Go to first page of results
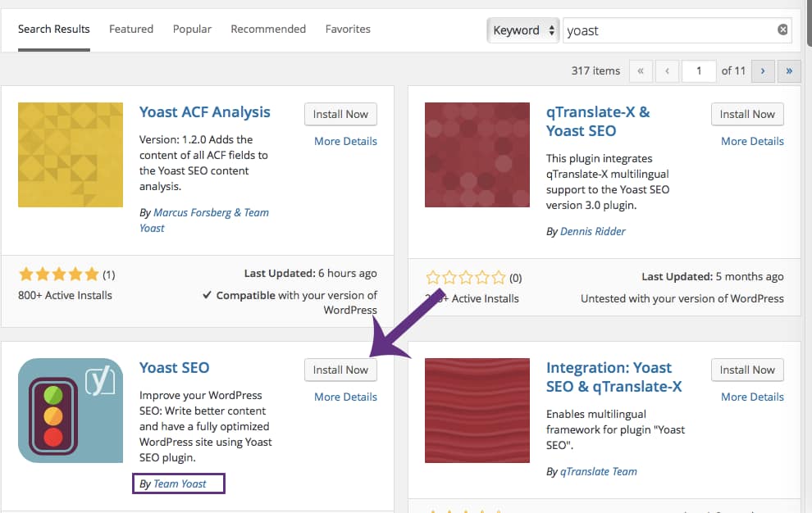 (641, 71)
